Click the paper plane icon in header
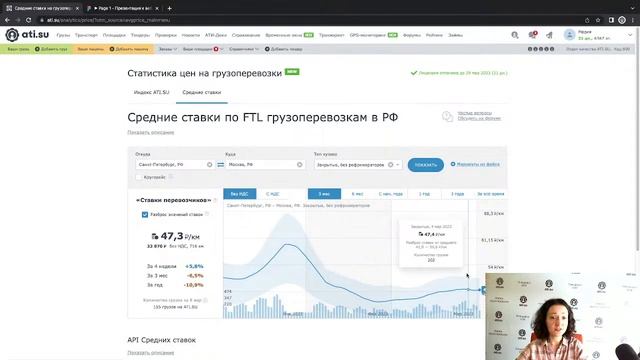Viewport: 640px width, 360px height. tap(549, 36)
